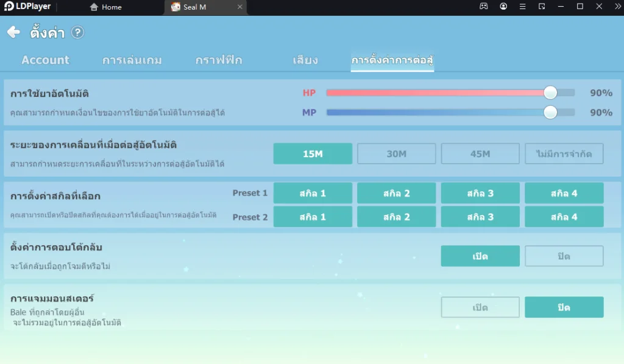Toggle Preset 1 สกิล 4

(564, 193)
